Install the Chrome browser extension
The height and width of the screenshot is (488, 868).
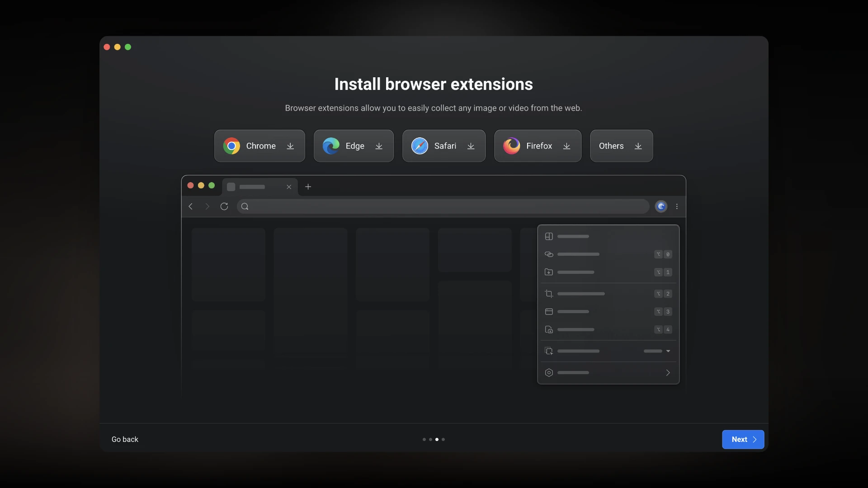(x=259, y=146)
